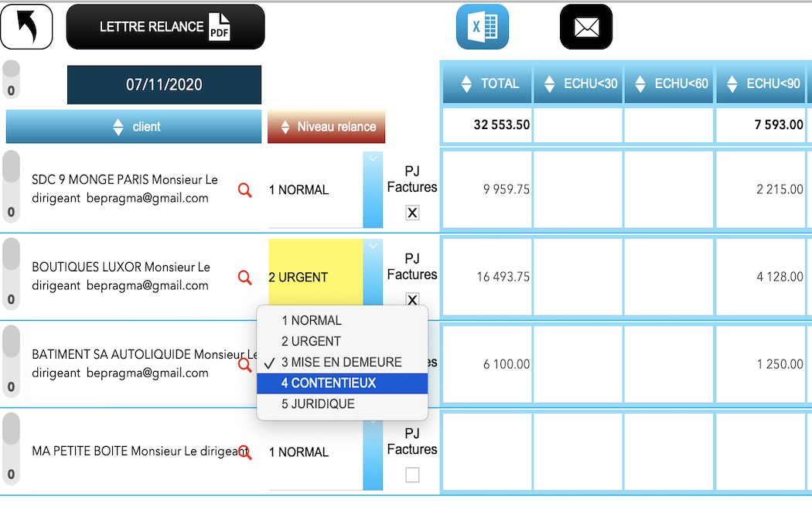Open magnifier for SDC 9 MONGE PARIS
Image resolution: width=812 pixels, height=518 pixels.
[244, 190]
